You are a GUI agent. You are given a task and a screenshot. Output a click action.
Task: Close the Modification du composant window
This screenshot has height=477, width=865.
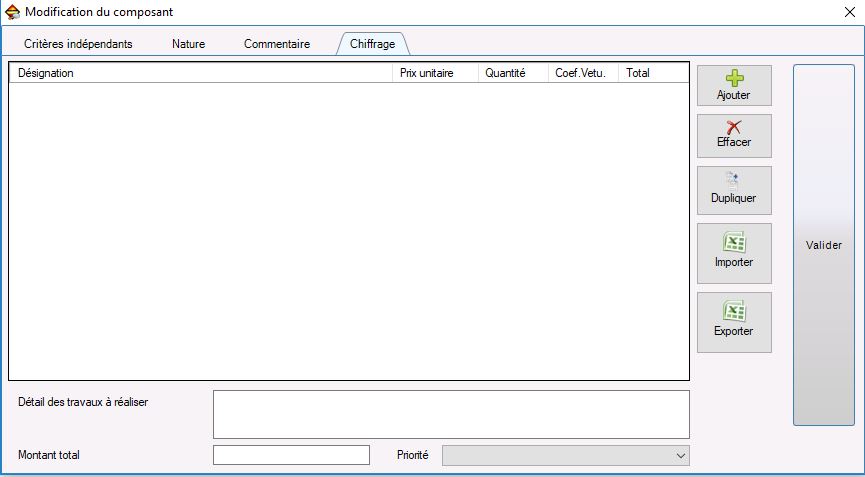click(848, 12)
